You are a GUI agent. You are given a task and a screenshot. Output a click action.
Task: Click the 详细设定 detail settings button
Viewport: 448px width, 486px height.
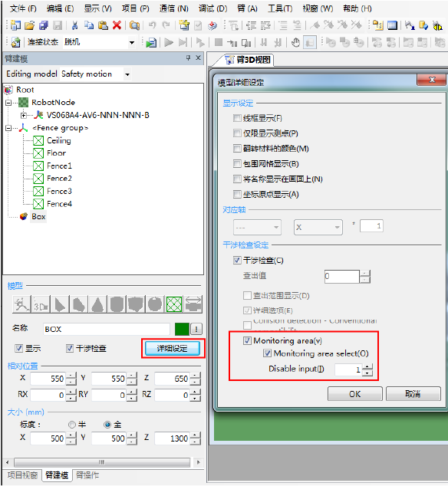pos(173,349)
